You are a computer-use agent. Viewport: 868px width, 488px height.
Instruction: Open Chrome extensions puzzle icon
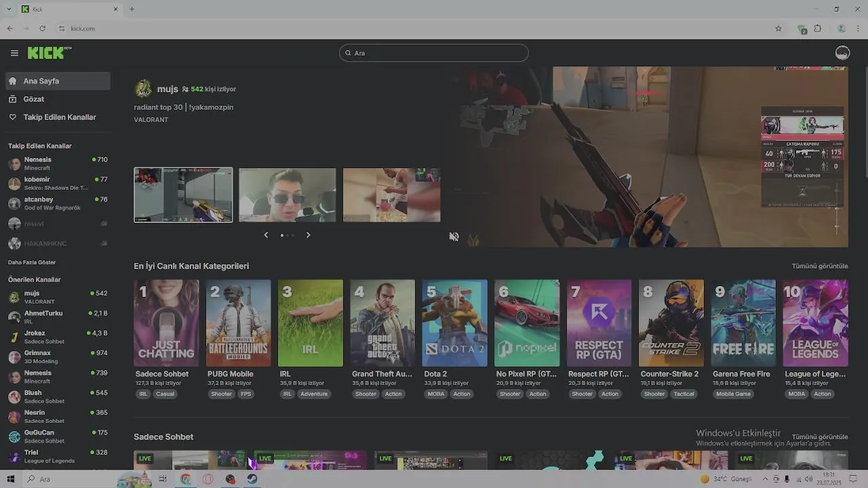click(x=818, y=28)
